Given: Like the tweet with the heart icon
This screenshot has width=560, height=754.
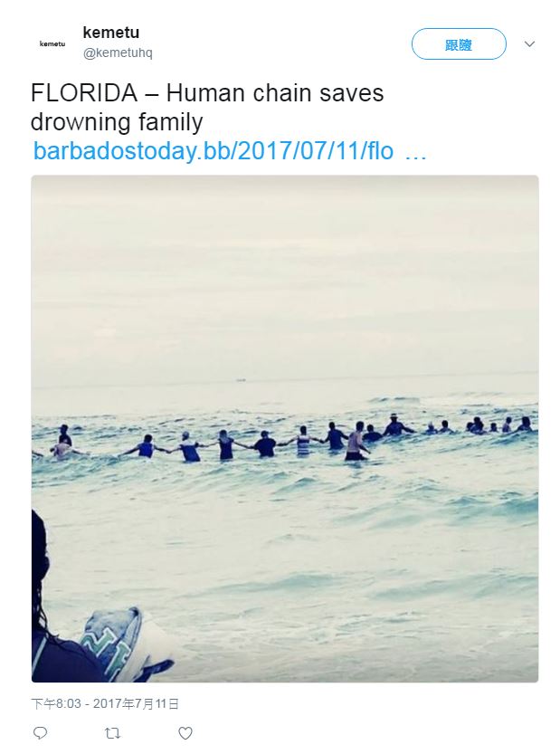Looking at the screenshot, I should pos(185,733).
